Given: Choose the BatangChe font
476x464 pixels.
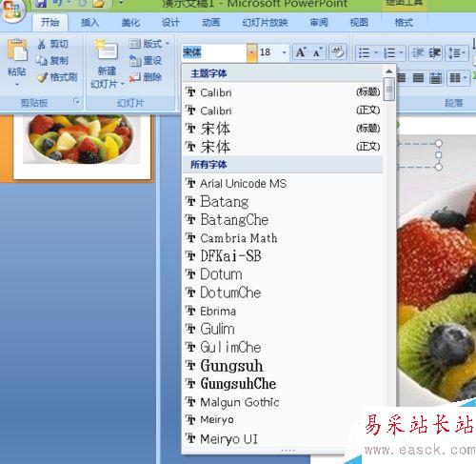Looking at the screenshot, I should tap(283, 220).
